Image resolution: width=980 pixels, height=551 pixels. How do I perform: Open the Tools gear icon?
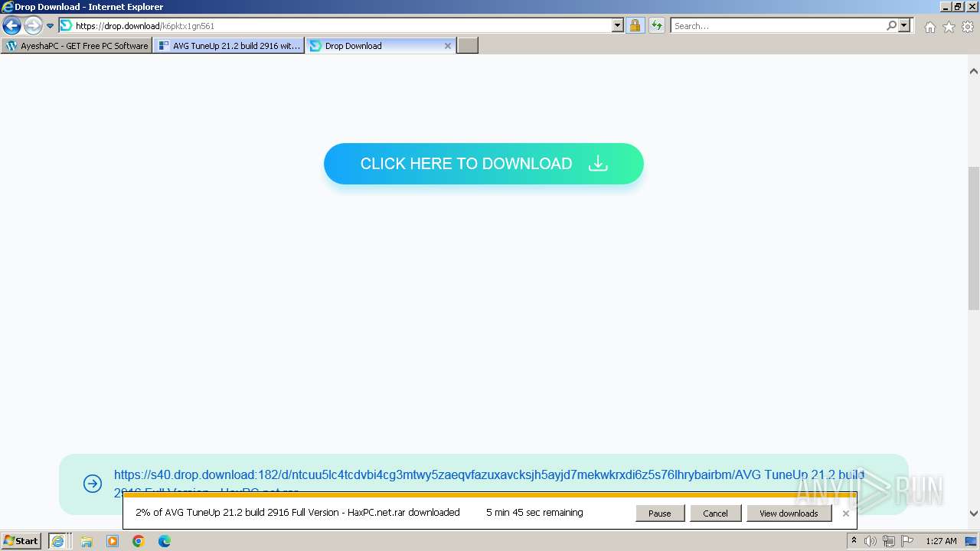point(967,27)
